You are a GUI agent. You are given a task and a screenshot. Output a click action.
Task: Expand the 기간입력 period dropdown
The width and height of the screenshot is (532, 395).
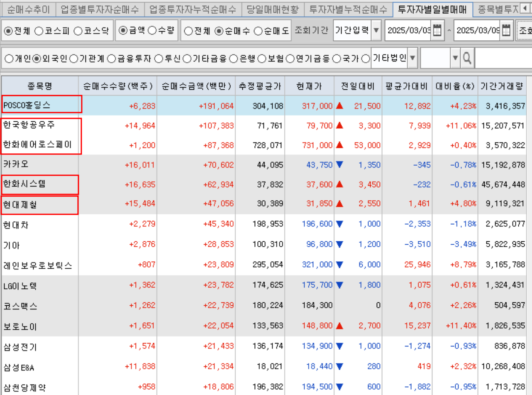pyautogui.click(x=376, y=31)
